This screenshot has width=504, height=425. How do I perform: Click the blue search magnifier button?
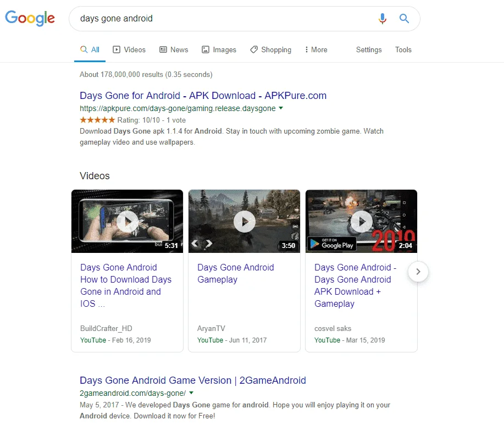404,19
